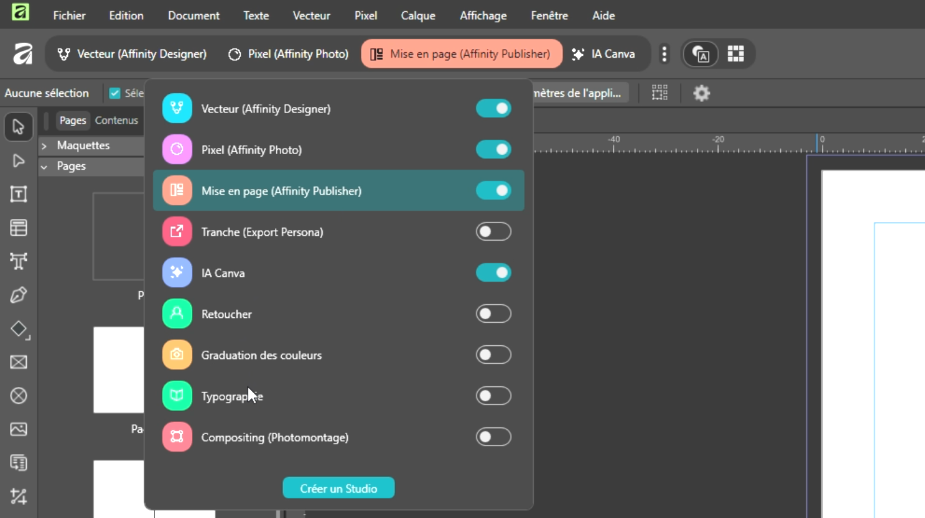Screen dimensions: 925x518
Task: Select the Table tool
Action: 18,228
